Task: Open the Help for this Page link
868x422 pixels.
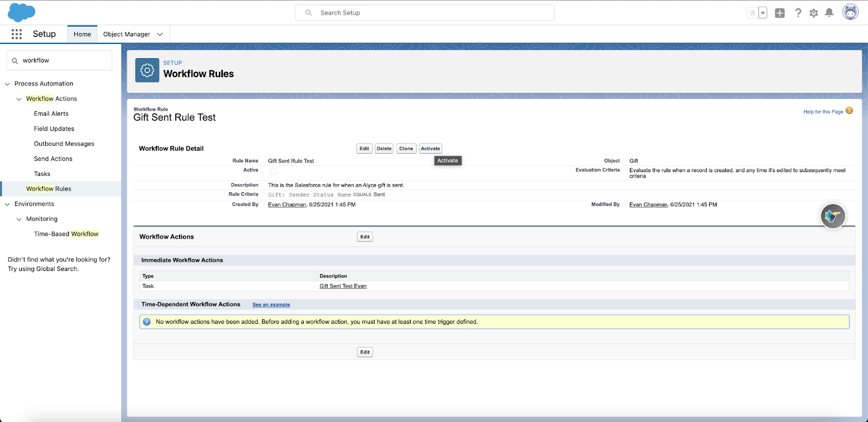Action: pyautogui.click(x=823, y=112)
